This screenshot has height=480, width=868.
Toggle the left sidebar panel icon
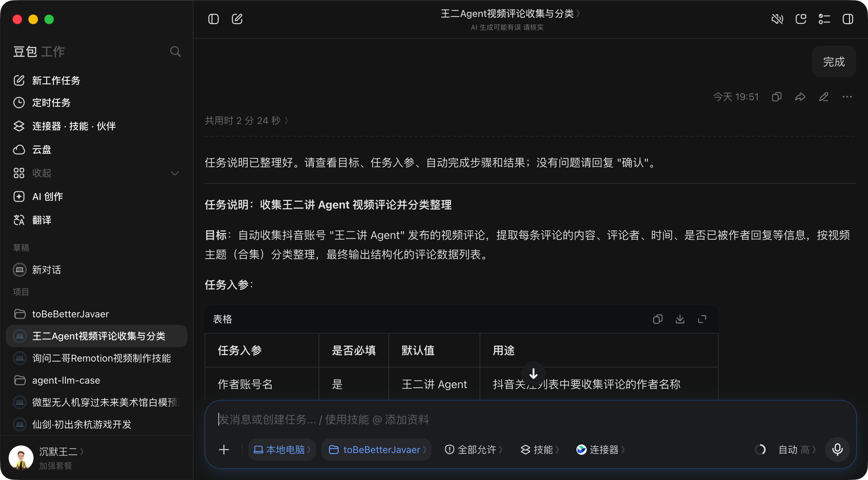click(x=214, y=19)
